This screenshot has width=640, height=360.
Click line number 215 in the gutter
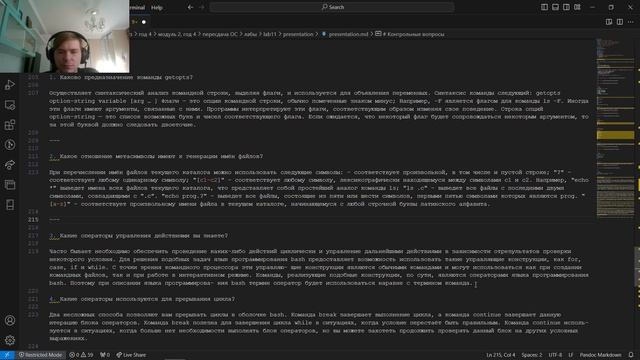[x=33, y=220]
